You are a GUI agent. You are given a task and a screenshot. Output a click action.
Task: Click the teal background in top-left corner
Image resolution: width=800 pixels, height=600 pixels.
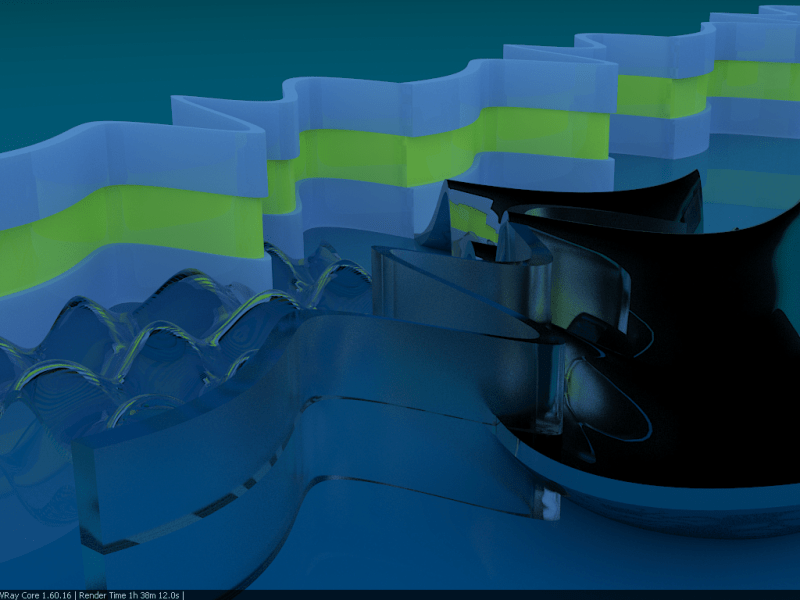[x=60, y=40]
